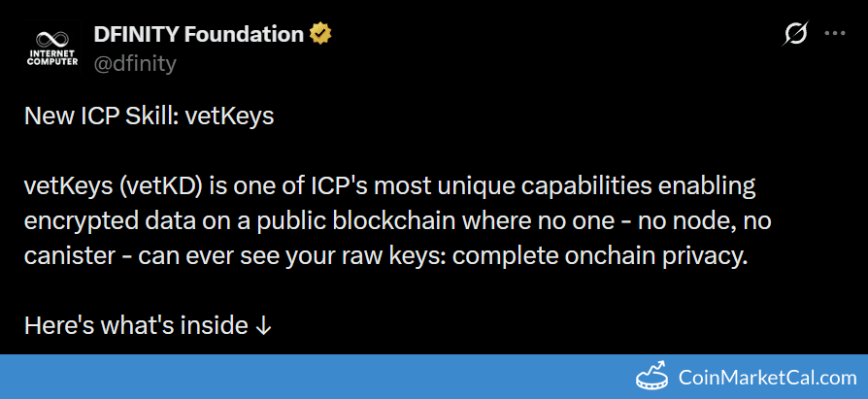The height and width of the screenshot is (399, 868).
Task: Open the Grok slashed-circle icon
Action: [795, 34]
